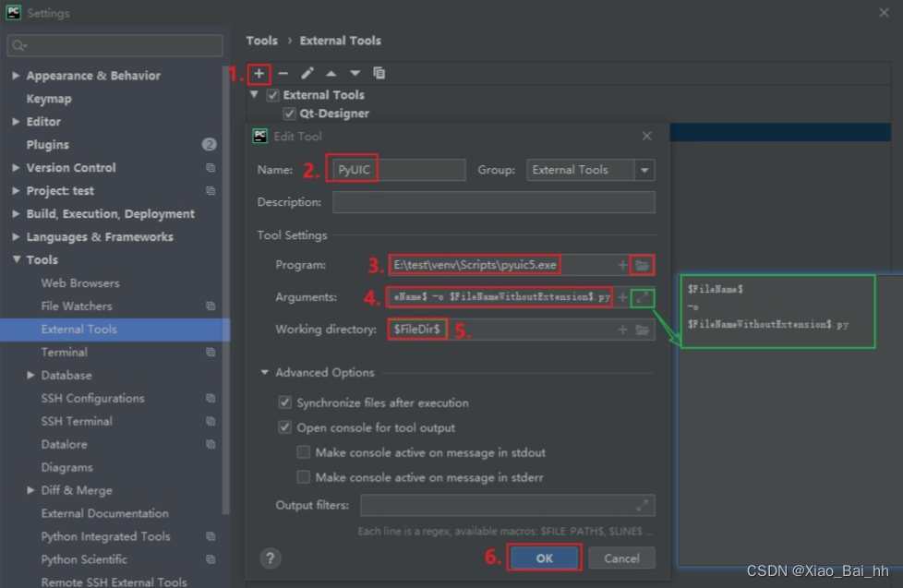Click search icon in settings search box
Screen dimensions: 903x588
click(19, 45)
